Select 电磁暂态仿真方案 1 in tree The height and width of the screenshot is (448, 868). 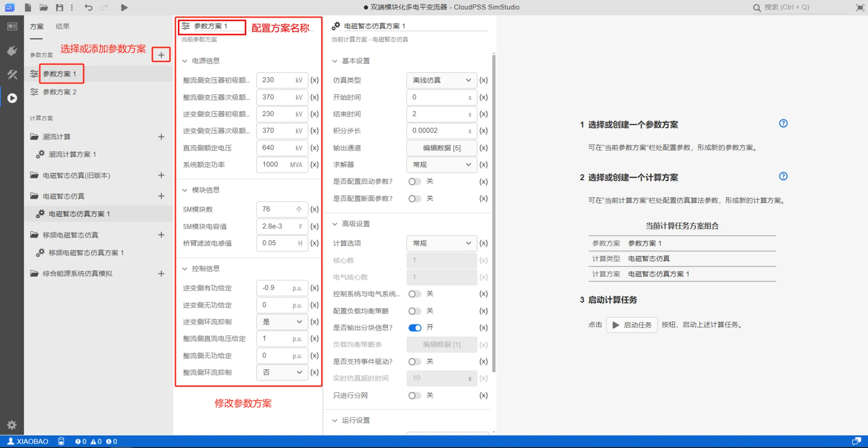(x=98, y=214)
